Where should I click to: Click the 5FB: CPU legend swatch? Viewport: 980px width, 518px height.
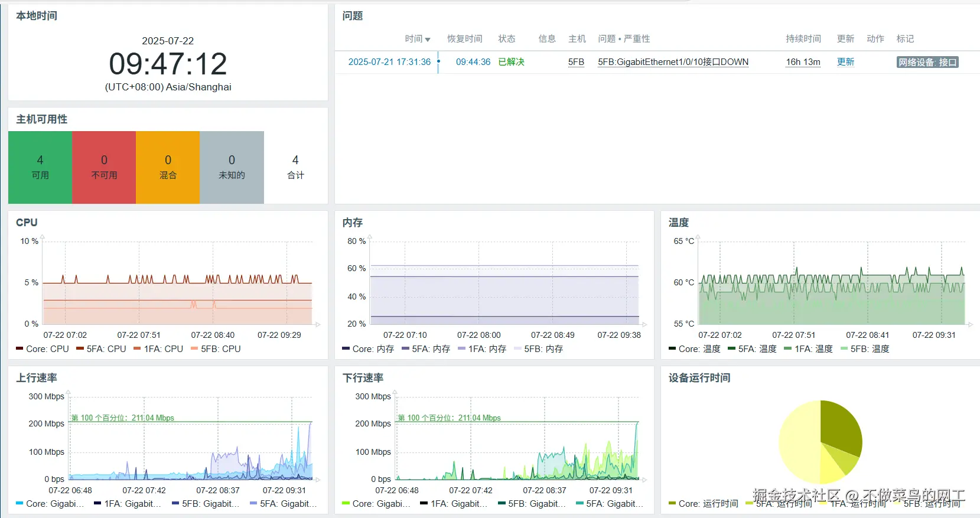coord(194,348)
